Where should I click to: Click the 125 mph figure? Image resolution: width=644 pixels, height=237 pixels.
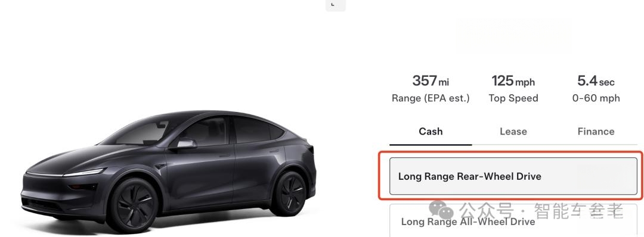click(x=513, y=81)
